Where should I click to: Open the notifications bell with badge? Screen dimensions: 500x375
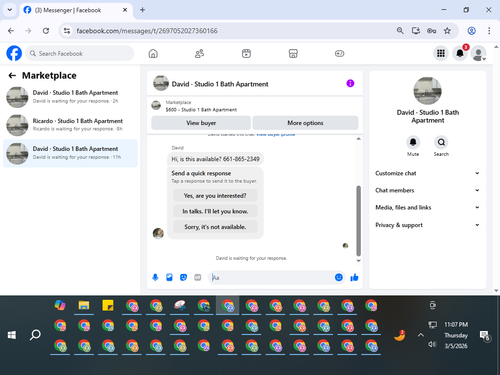(x=460, y=53)
